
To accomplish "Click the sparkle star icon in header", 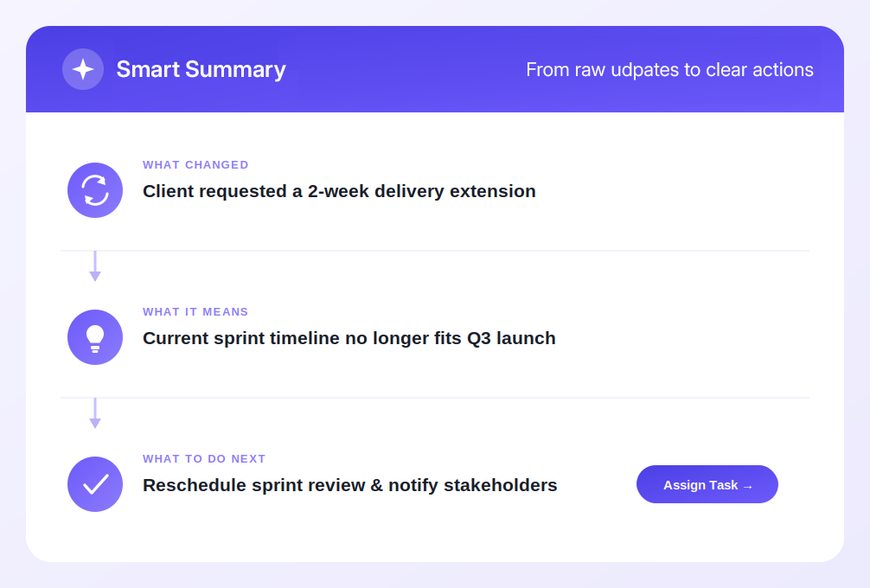I will pos(83,69).
